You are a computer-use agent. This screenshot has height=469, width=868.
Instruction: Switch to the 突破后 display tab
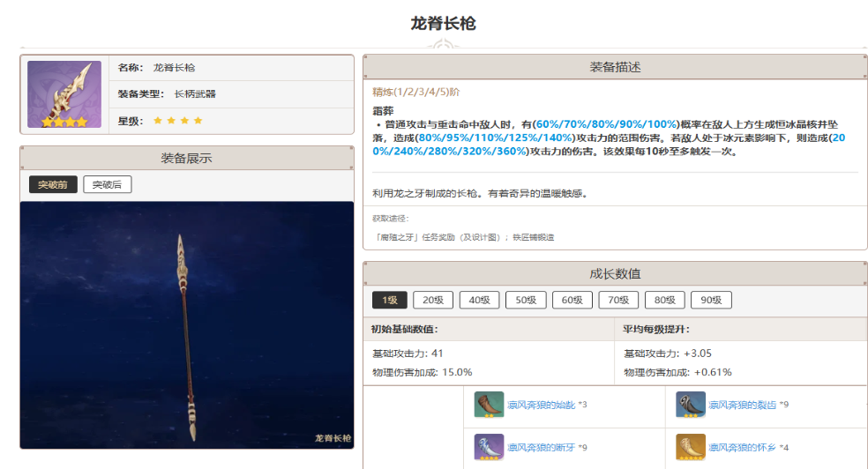(107, 184)
